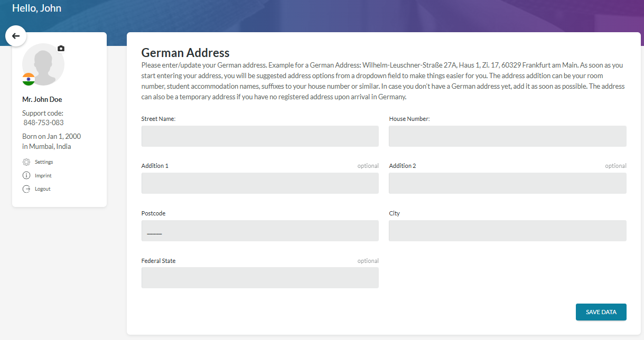Click the 'German Address' heading
Screen dimensions: 644x340
pos(185,53)
